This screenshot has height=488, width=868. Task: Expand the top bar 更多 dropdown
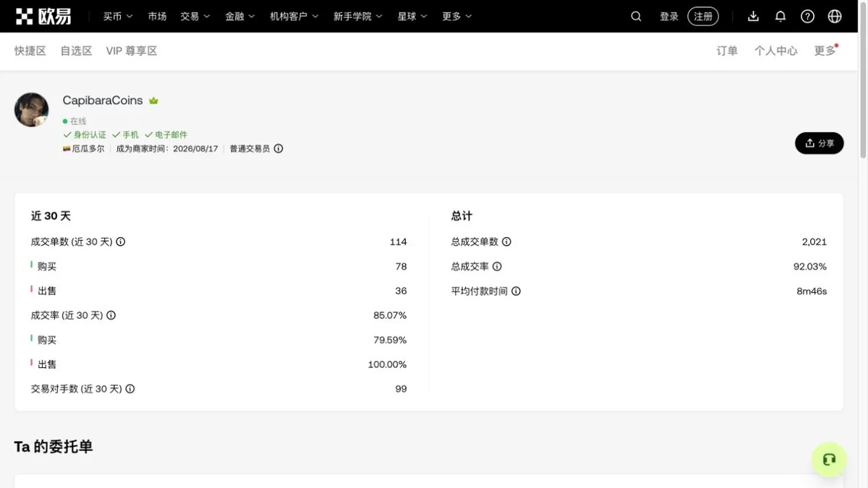[457, 16]
